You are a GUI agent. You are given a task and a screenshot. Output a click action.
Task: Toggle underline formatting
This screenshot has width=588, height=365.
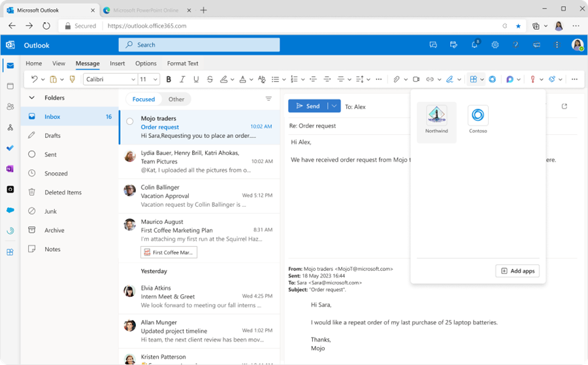point(196,79)
